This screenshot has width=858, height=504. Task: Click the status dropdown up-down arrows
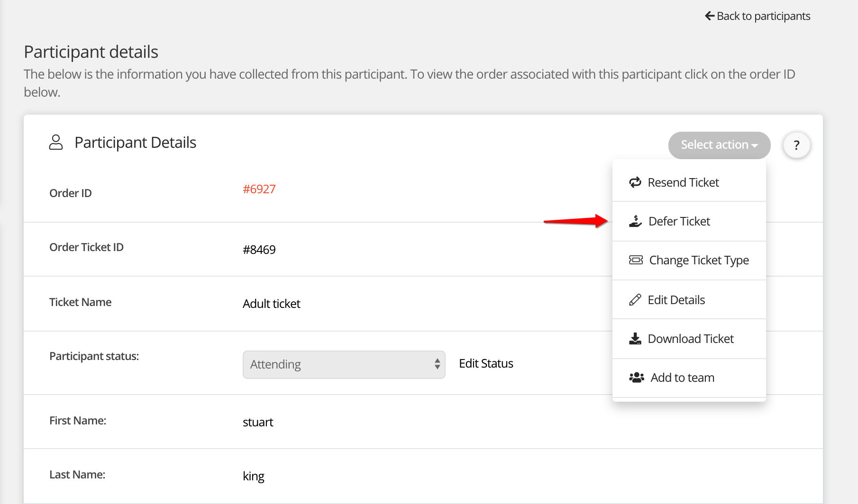[437, 364]
